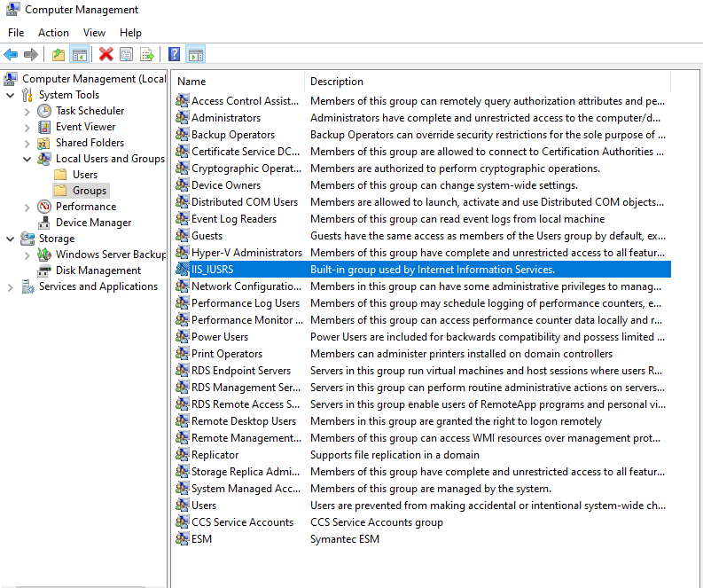Toggle Show/Hide Action Pane button
The width and height of the screenshot is (703, 588).
(195, 55)
